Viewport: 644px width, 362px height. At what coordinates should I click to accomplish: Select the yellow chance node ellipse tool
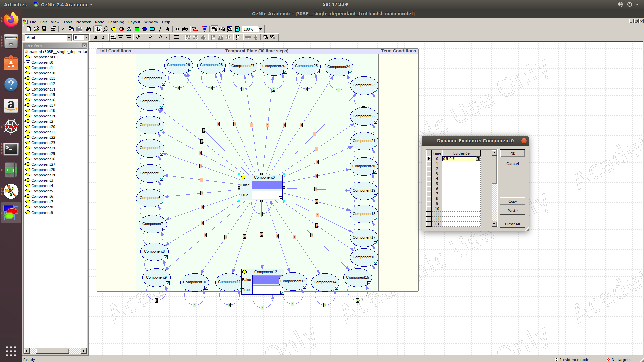click(114, 29)
